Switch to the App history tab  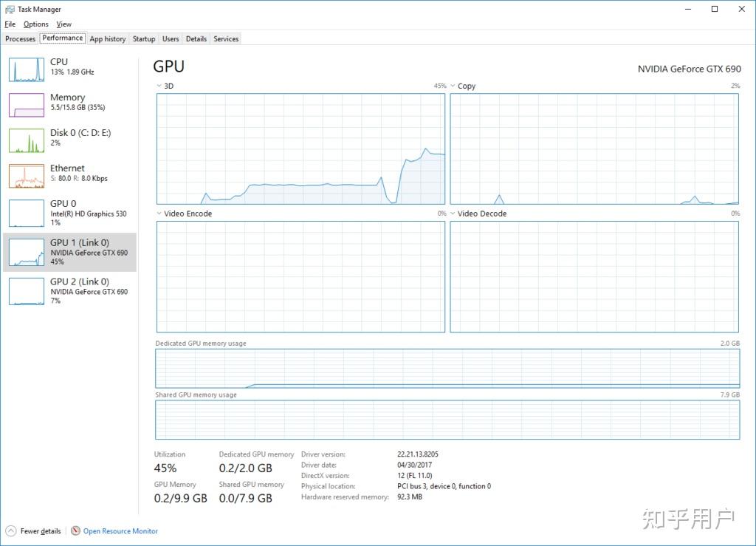[x=108, y=38]
